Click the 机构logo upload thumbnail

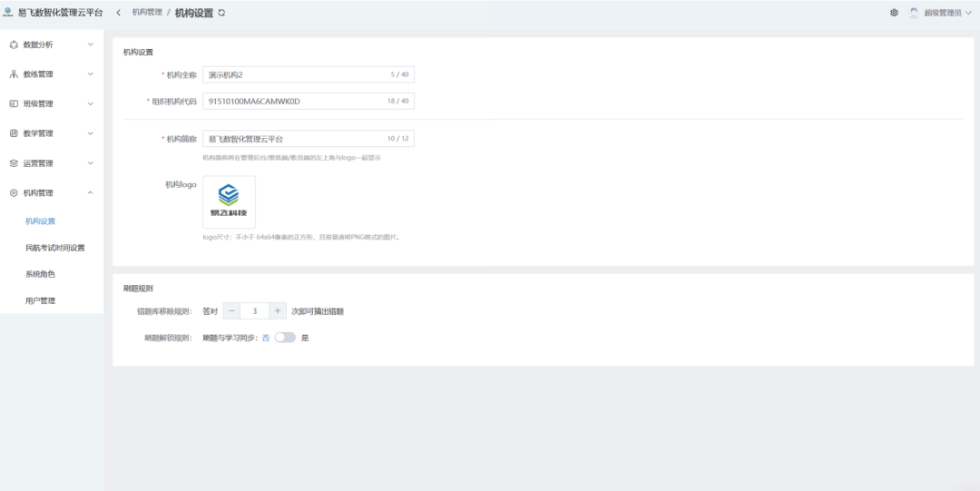pyautogui.click(x=229, y=202)
